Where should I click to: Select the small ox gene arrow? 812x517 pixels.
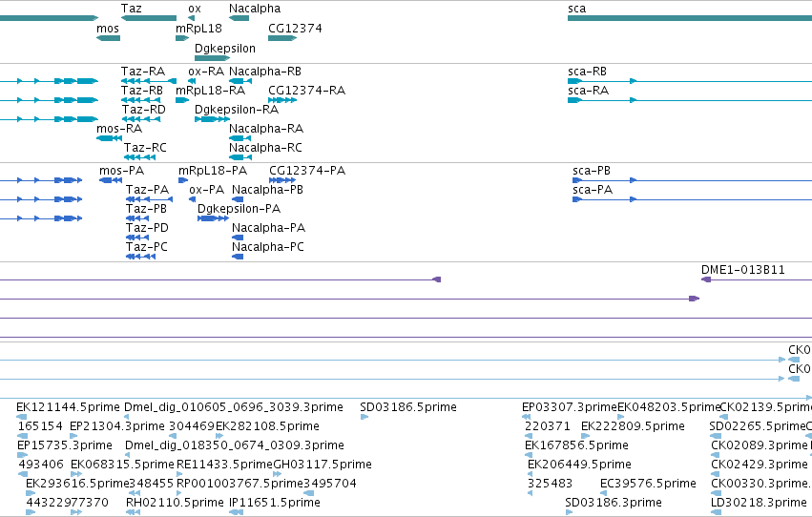coord(191,18)
